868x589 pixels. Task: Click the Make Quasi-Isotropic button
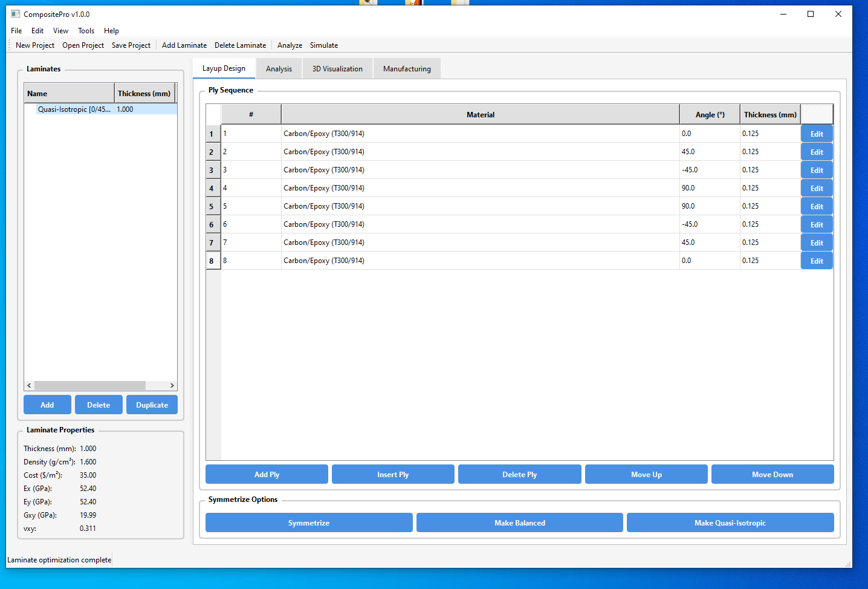730,523
